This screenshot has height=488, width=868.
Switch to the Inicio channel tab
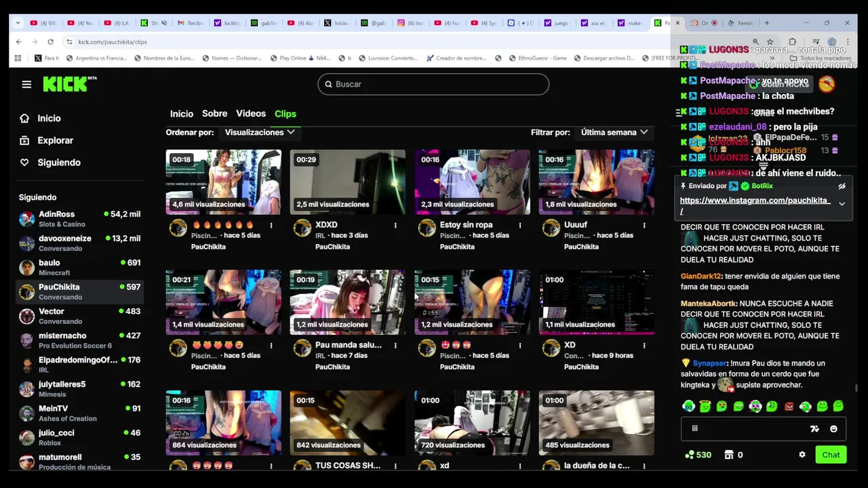coord(182,114)
